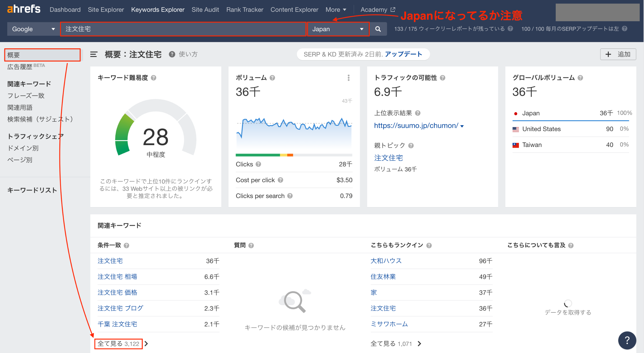Open Dashboard in the top nav

[65, 10]
